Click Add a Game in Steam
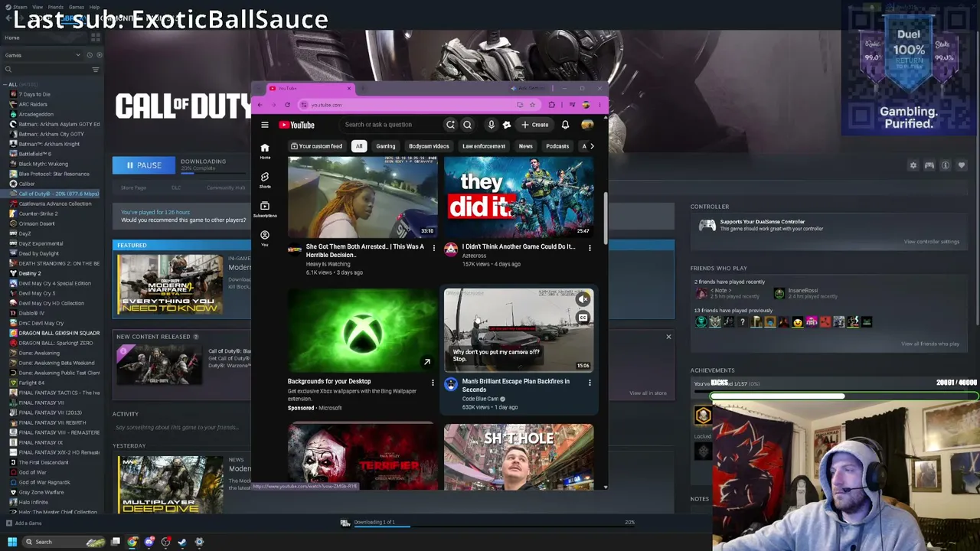Viewport: 980px width, 551px height. (x=24, y=523)
